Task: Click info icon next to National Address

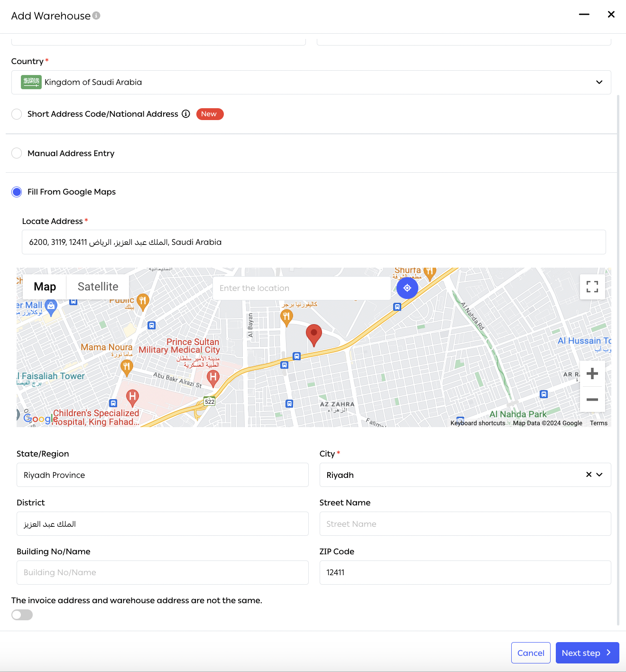Action: [186, 114]
